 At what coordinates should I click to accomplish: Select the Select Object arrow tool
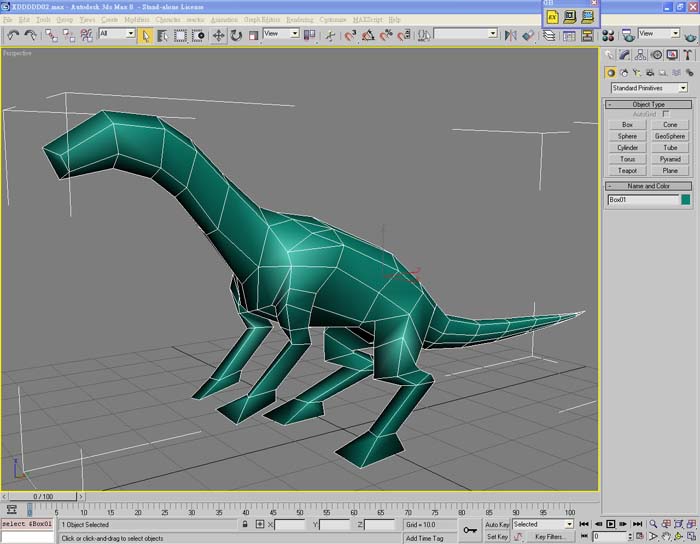[x=146, y=35]
